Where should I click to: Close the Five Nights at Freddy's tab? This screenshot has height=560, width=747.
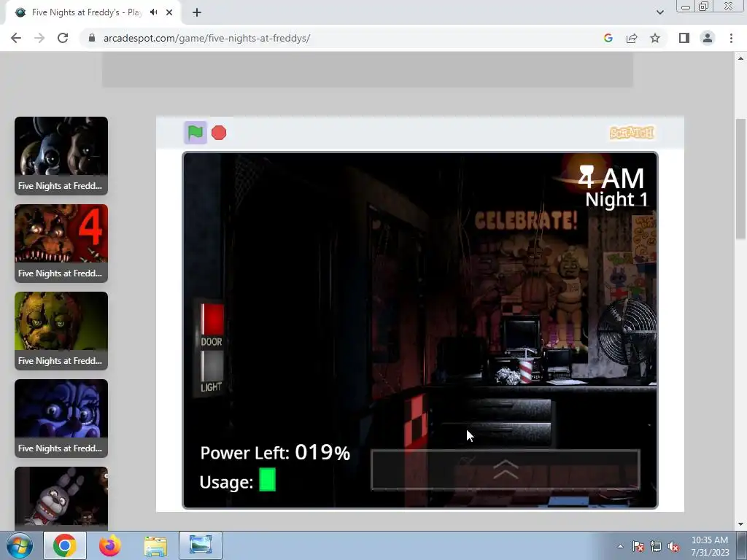(x=169, y=12)
